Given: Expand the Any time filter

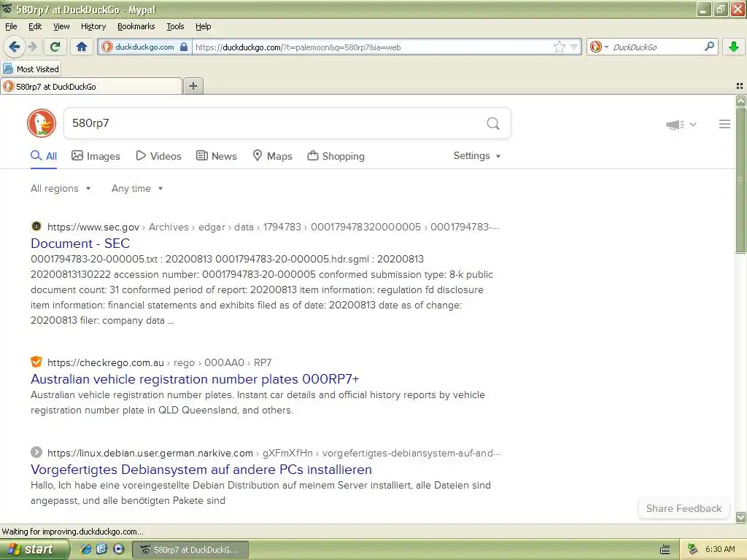Looking at the screenshot, I should click(x=137, y=189).
